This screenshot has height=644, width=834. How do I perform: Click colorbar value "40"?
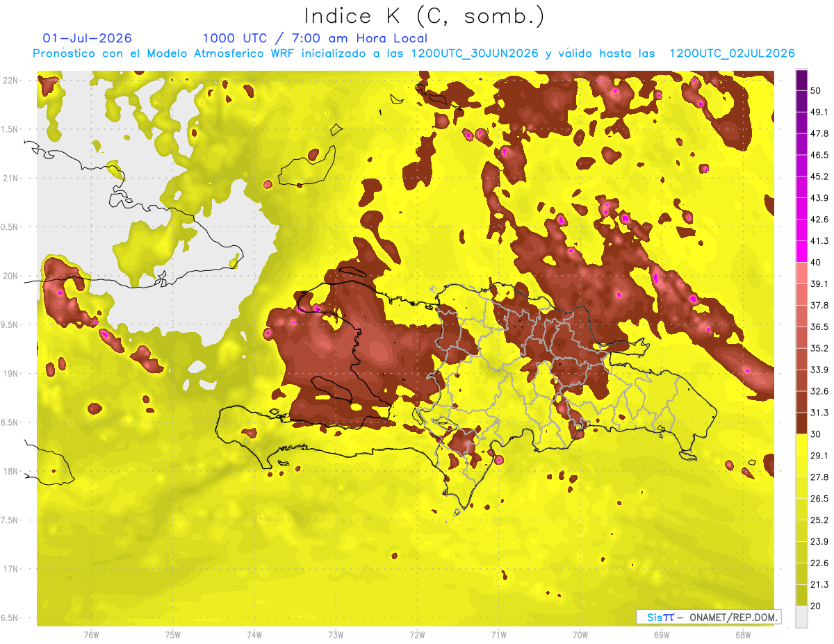click(816, 262)
